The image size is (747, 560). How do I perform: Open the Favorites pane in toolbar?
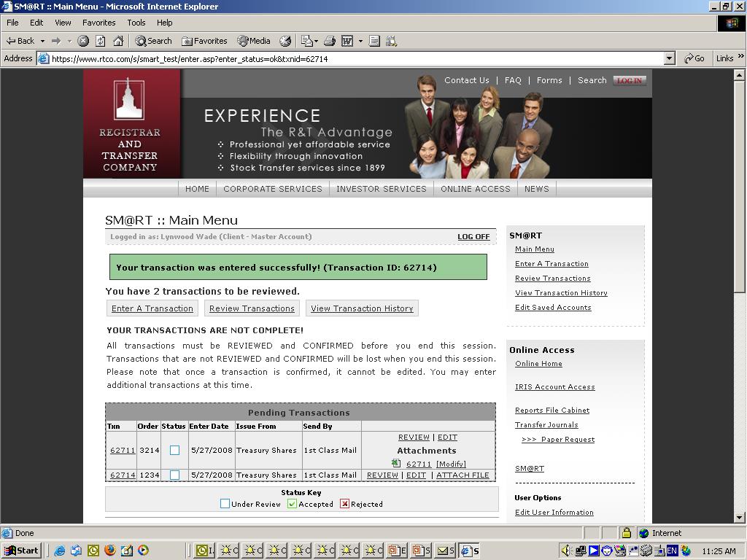[x=204, y=41]
